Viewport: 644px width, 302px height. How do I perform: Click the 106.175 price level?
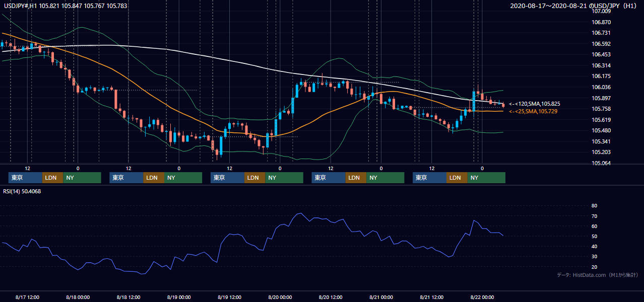[x=601, y=77]
